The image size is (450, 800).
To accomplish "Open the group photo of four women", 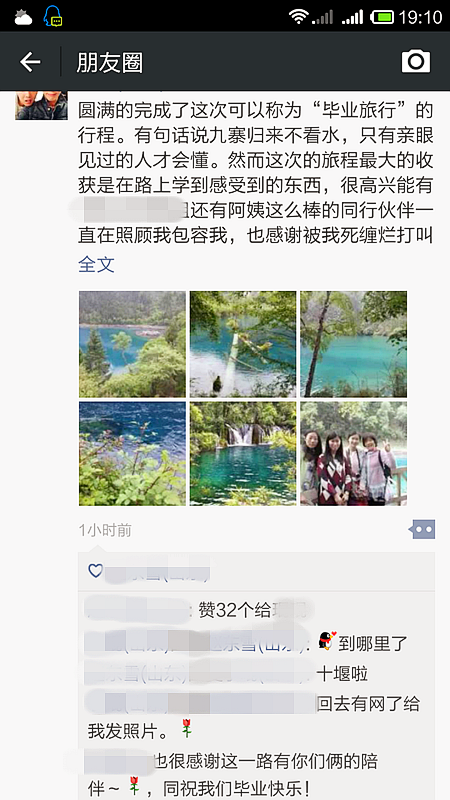I will point(354,454).
